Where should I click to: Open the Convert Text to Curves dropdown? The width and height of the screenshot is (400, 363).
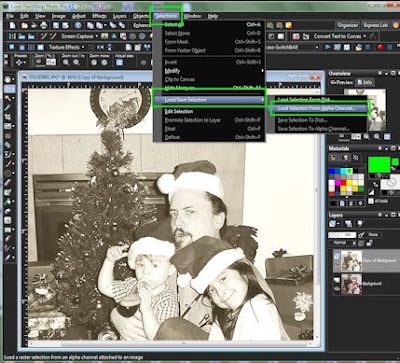(x=365, y=36)
